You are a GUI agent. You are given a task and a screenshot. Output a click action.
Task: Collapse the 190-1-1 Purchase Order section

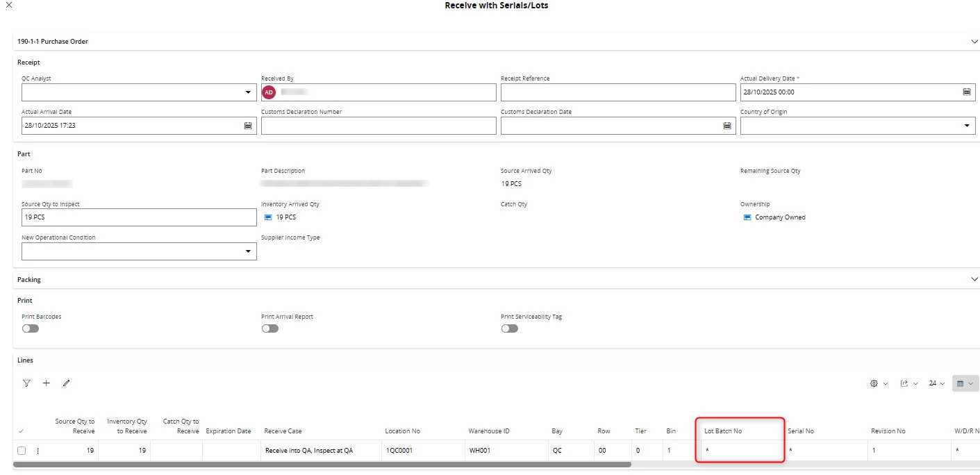[x=974, y=42]
